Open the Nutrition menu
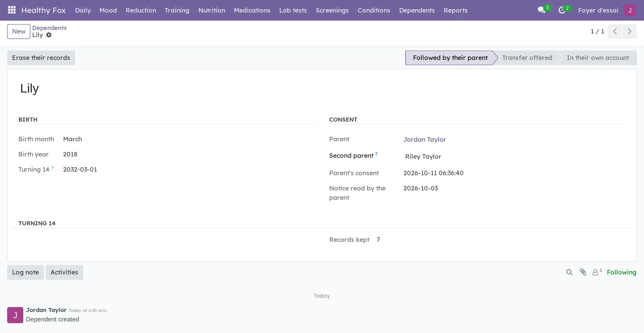The width and height of the screenshot is (644, 333). pos(212,10)
